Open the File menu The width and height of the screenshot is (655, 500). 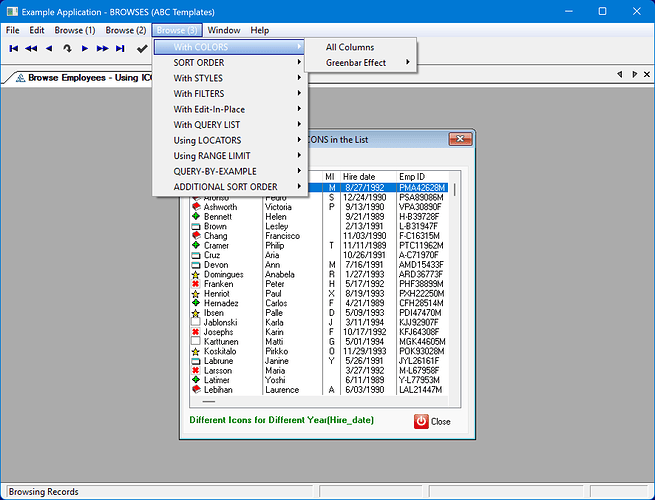(x=13, y=30)
